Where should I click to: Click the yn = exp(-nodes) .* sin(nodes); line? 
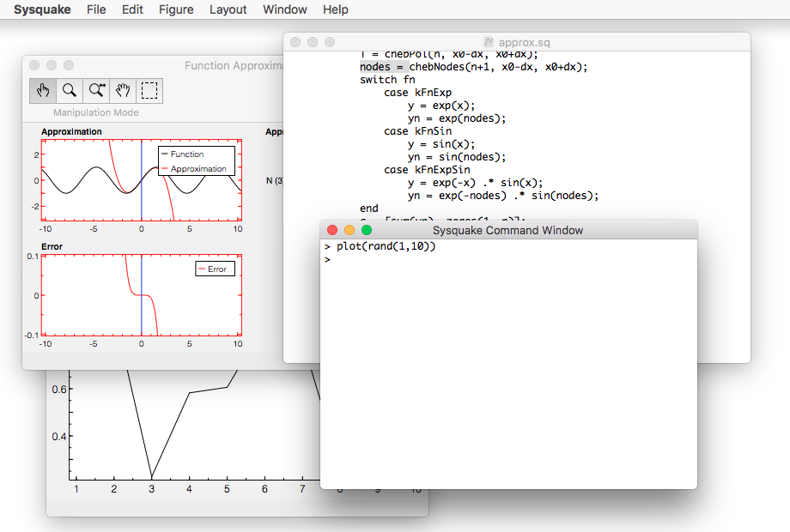point(503,196)
